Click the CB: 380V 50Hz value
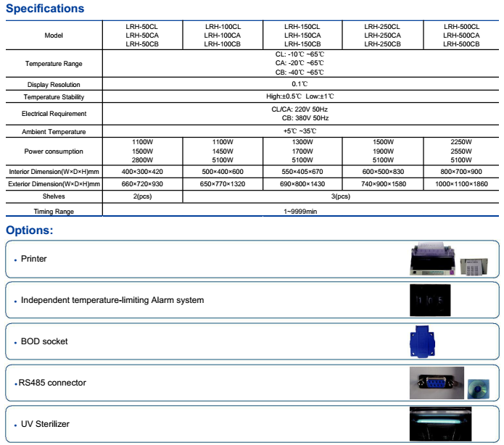 pyautogui.click(x=305, y=118)
